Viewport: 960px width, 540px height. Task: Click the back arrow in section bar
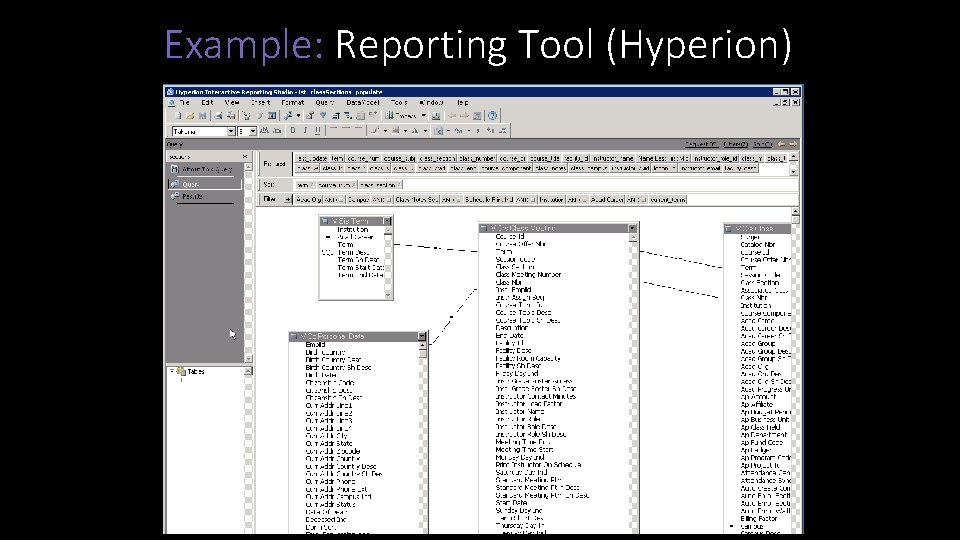click(781, 144)
